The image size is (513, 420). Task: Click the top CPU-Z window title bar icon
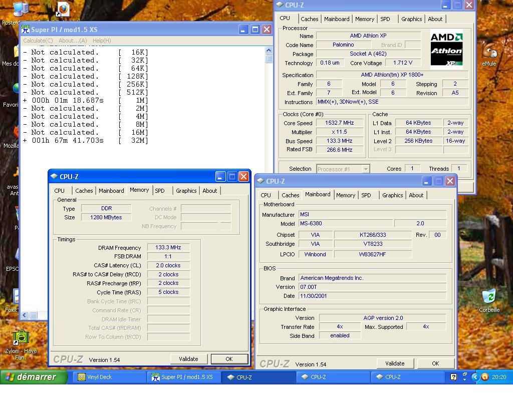click(x=280, y=5)
